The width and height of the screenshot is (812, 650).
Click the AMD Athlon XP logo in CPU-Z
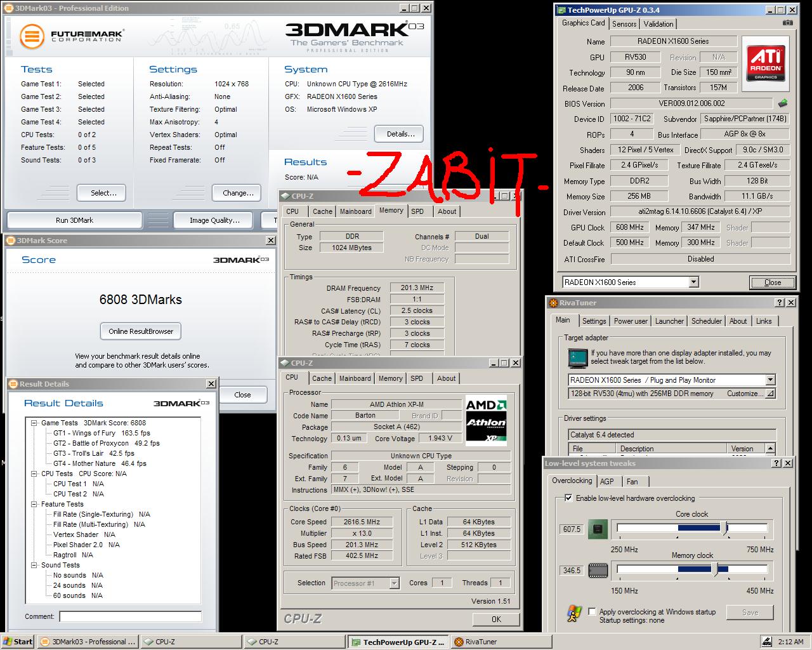click(x=486, y=421)
